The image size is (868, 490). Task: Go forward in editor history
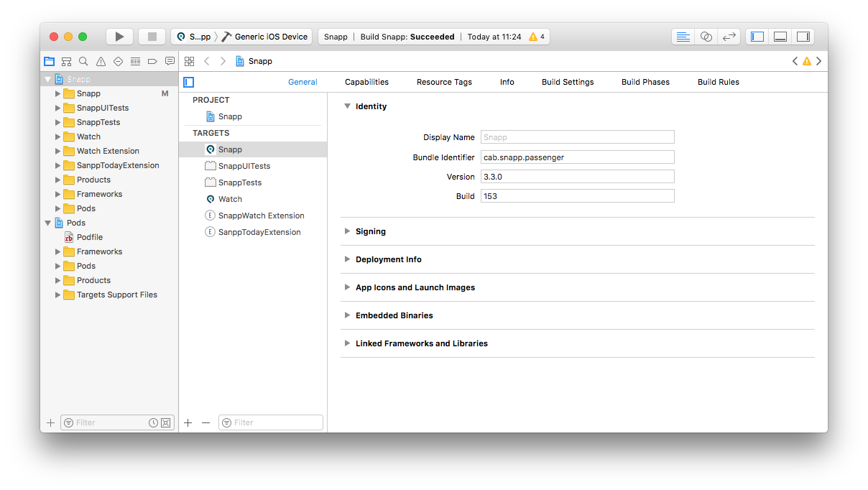223,61
